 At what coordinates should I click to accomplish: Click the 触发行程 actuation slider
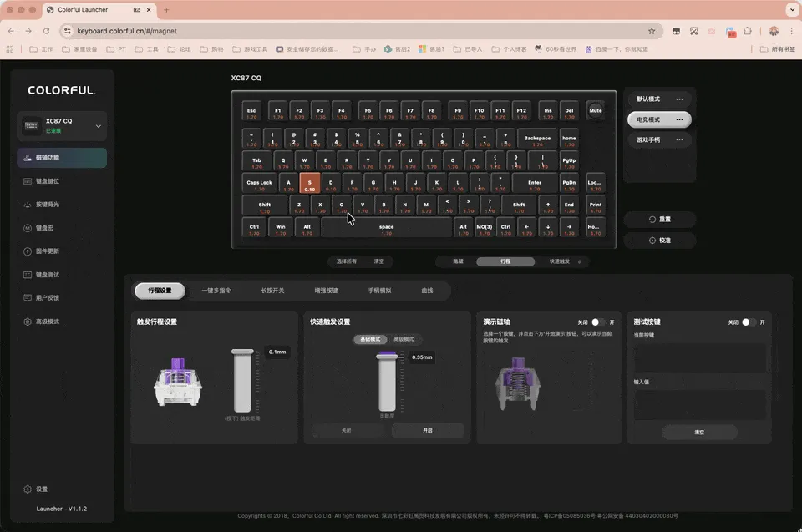(242, 381)
